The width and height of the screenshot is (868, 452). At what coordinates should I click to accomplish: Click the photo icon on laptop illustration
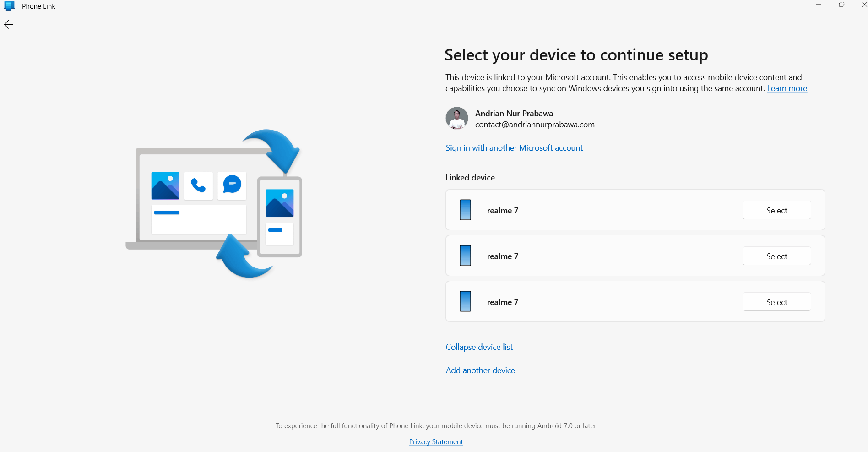(x=165, y=185)
